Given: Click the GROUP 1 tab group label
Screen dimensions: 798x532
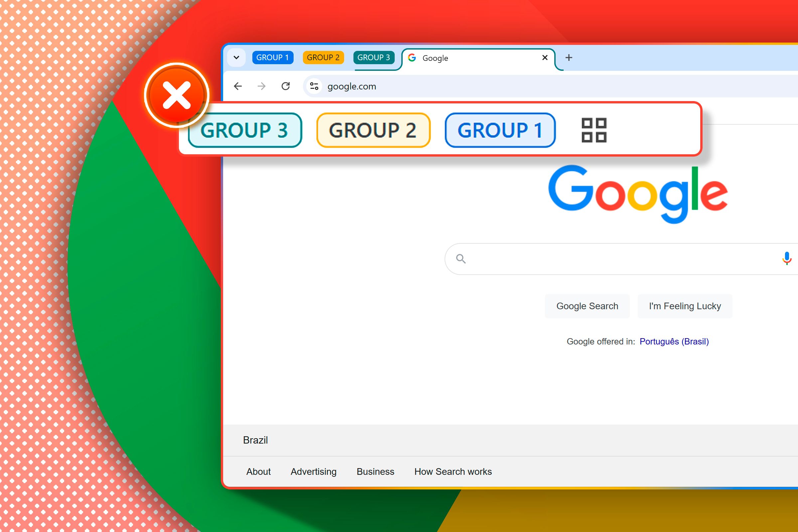Looking at the screenshot, I should 273,58.
